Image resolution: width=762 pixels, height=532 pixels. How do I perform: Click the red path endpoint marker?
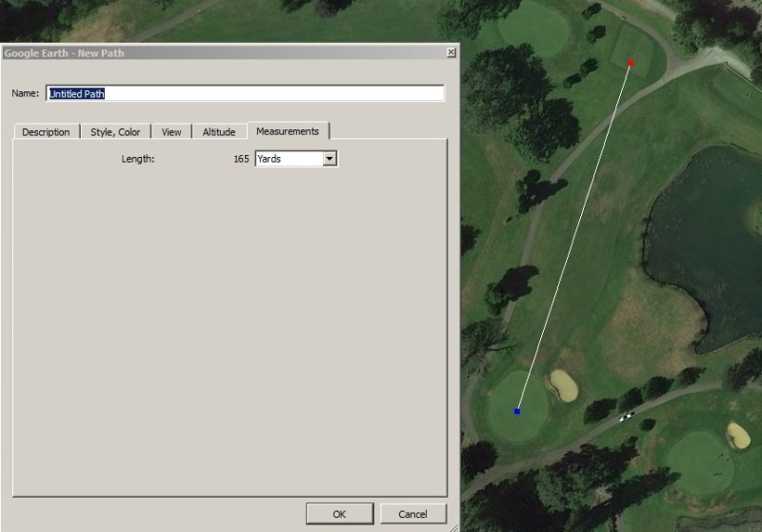pyautogui.click(x=631, y=63)
